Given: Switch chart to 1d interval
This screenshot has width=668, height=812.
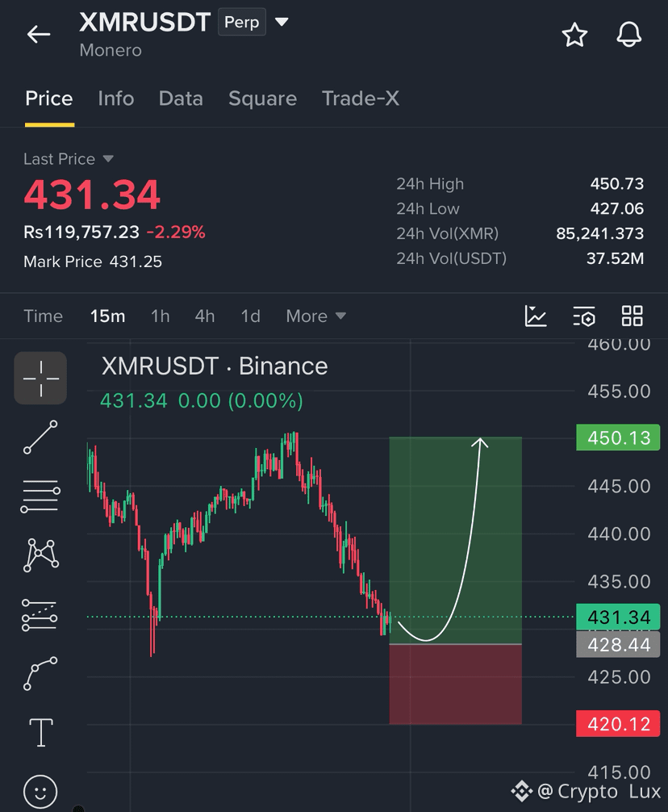Looking at the screenshot, I should (250, 316).
